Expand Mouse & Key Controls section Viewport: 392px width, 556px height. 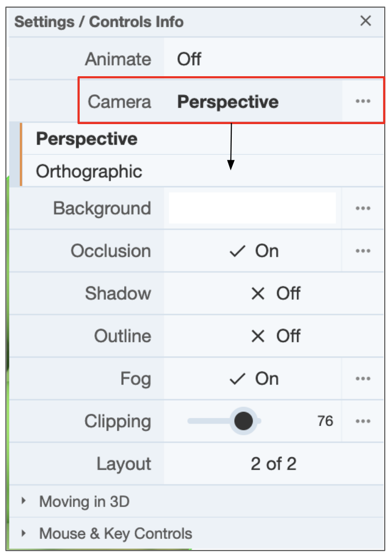(115, 533)
